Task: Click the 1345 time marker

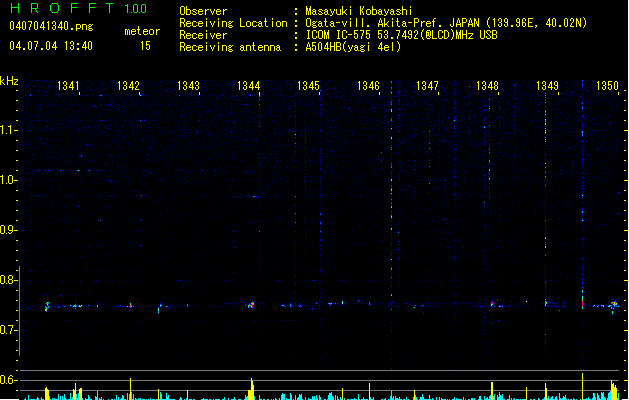Action: (x=308, y=85)
